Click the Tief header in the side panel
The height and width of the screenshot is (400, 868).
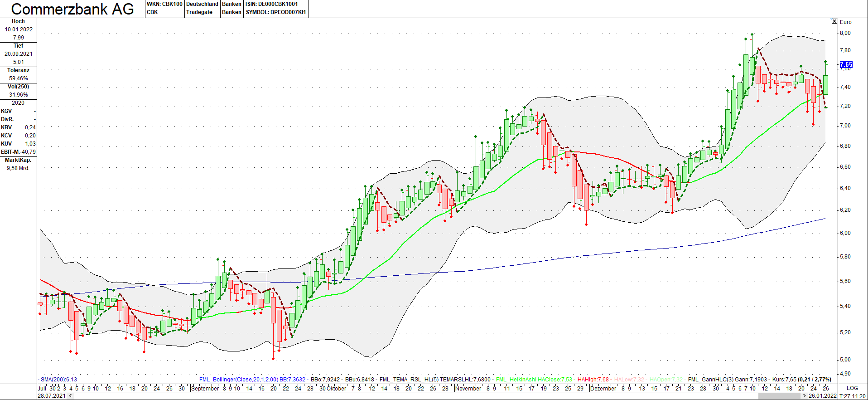coord(18,46)
